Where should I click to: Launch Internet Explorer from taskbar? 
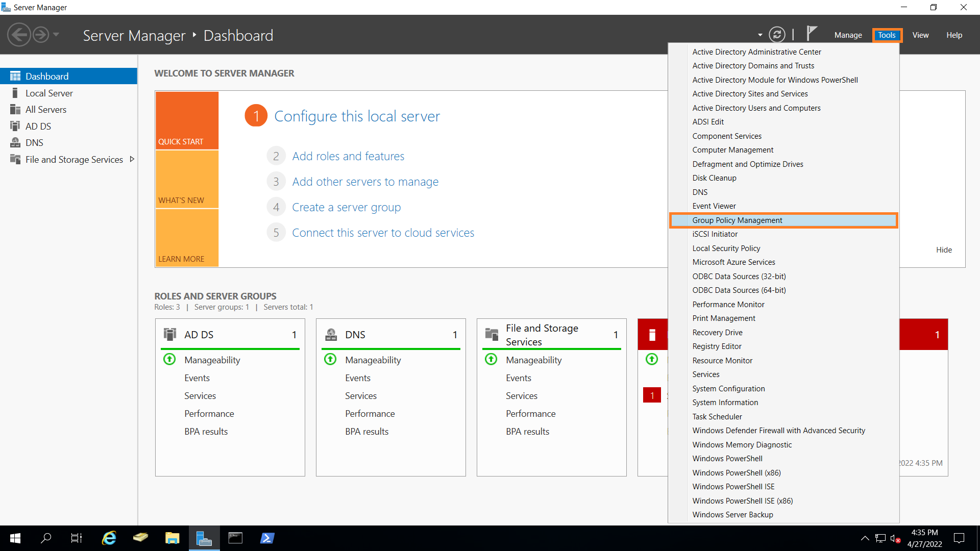pos(109,538)
